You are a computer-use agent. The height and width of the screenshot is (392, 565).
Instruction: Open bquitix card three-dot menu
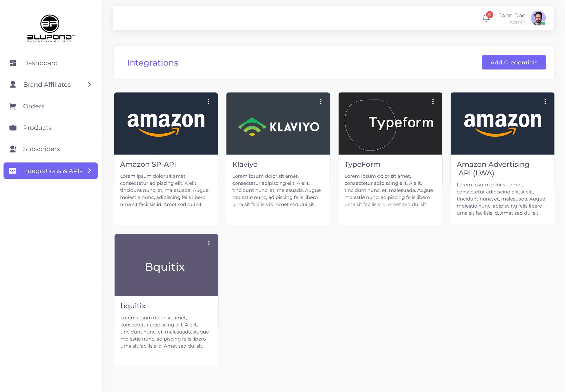[x=209, y=243]
